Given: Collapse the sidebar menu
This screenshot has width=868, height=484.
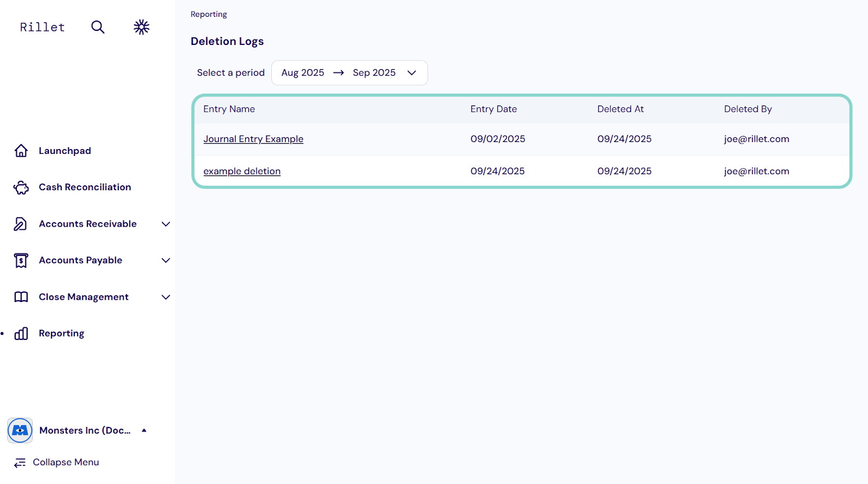Looking at the screenshot, I should click(x=57, y=462).
